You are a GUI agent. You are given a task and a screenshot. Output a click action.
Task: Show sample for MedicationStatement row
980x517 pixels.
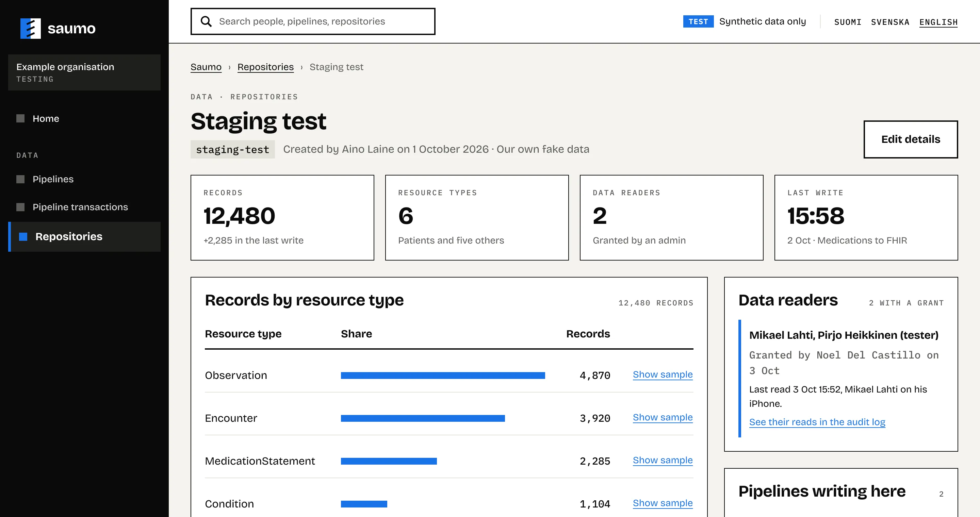pos(662,460)
